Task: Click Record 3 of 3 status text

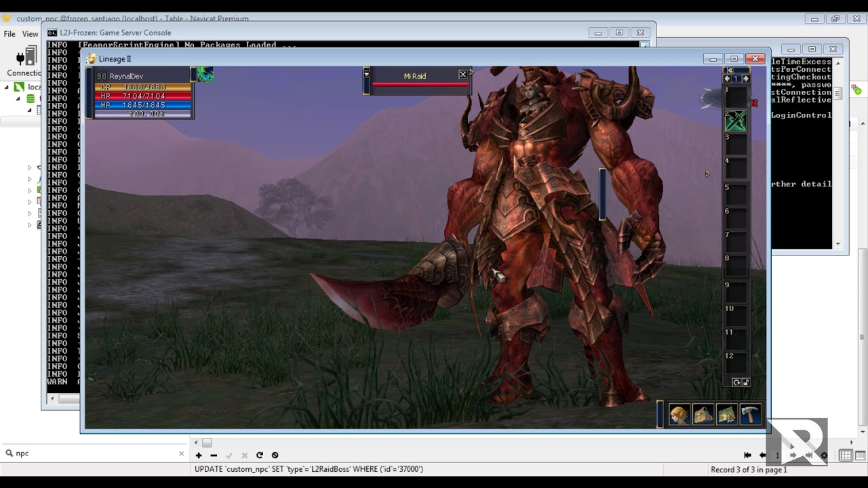Action: pyautogui.click(x=749, y=470)
